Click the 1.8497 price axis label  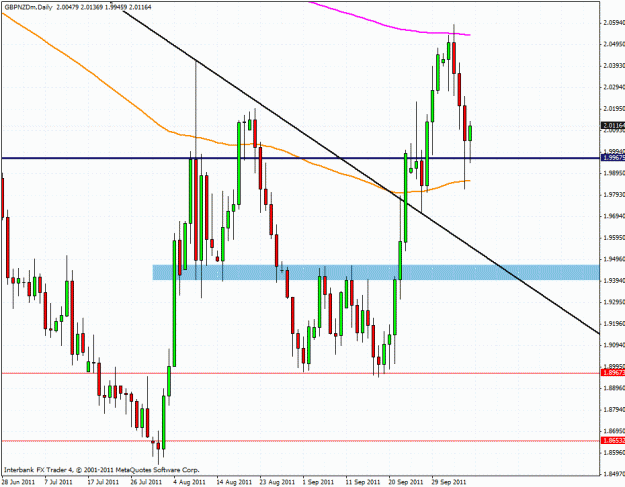coord(613,474)
